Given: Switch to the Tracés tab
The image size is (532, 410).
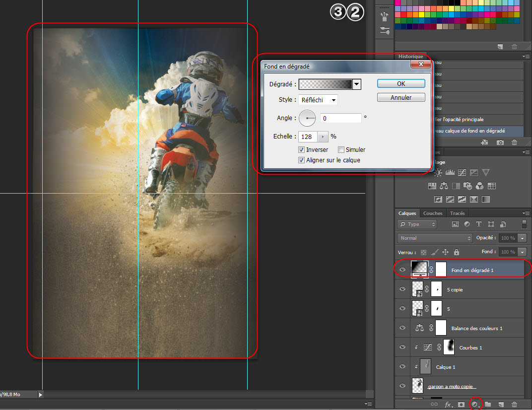Looking at the screenshot, I should click(457, 213).
